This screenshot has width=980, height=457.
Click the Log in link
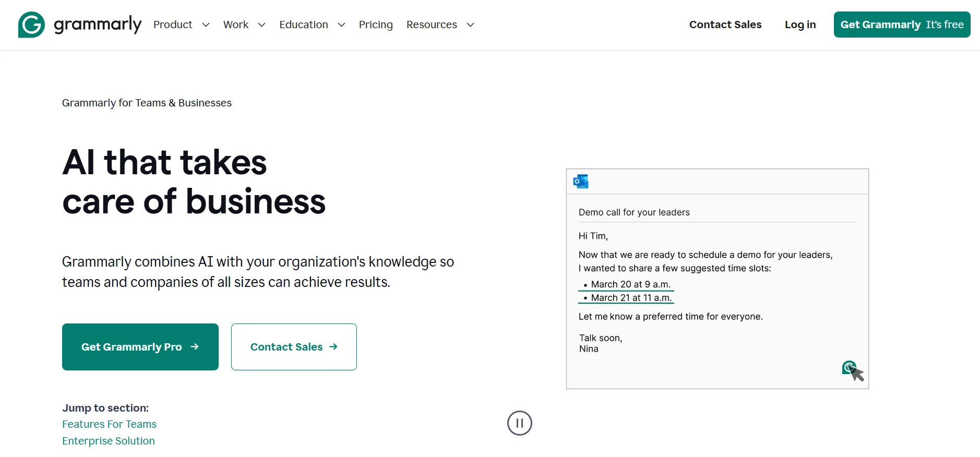click(x=800, y=25)
